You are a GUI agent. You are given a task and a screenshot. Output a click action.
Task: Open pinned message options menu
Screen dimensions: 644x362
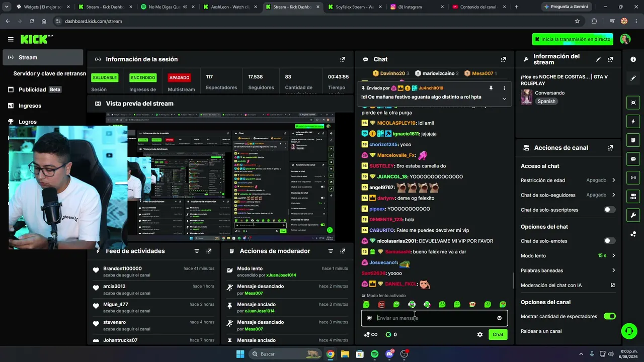pos(504,88)
